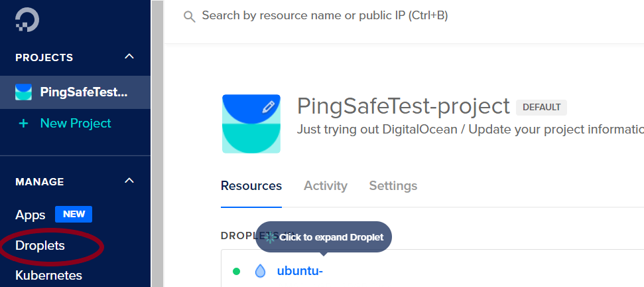Click the pencil edit icon on project avatar
644x287 pixels.
269,106
